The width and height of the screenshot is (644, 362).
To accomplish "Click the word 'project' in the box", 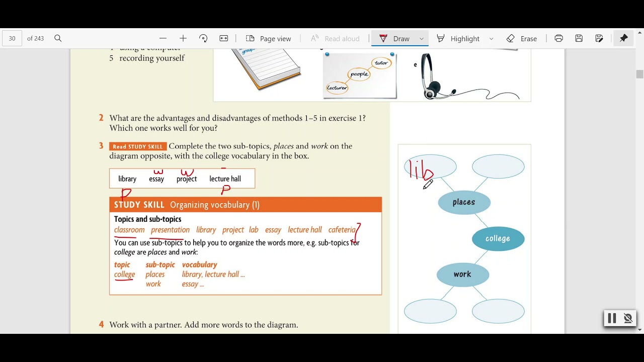I will 187,179.
